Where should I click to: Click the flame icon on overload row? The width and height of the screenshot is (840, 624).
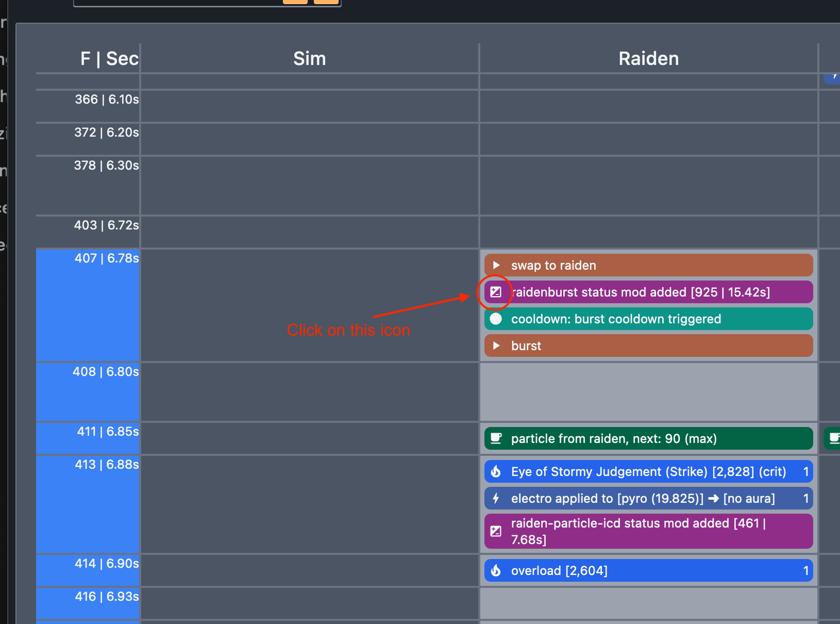click(x=496, y=570)
